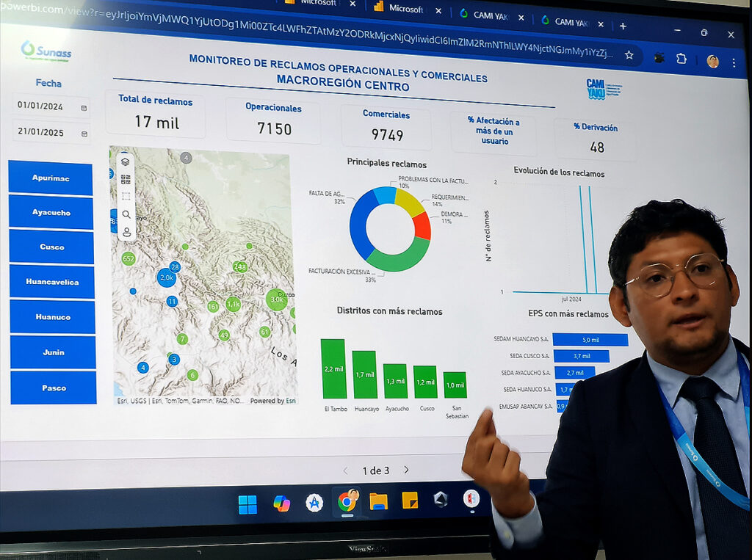This screenshot has height=560, width=752.
Task: Click the CAMI YAKU logo
Action: 604,90
